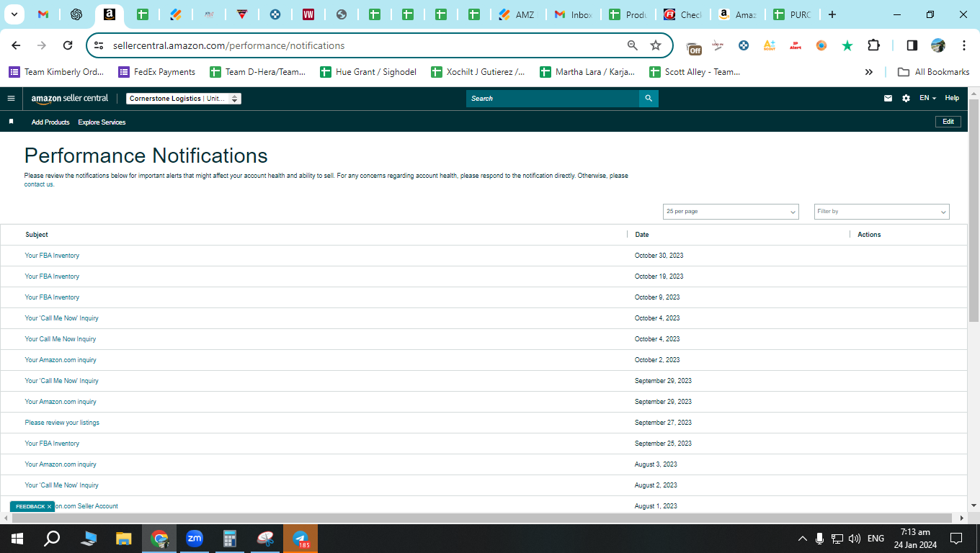Click the Edit button

pos(948,122)
